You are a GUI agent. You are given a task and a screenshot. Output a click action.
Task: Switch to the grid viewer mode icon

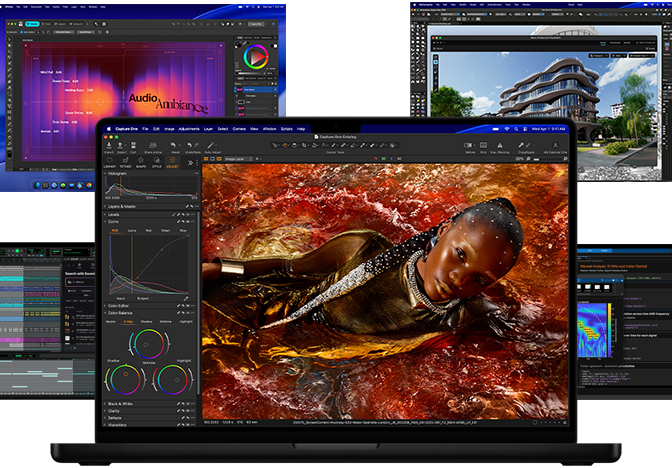pyautogui.click(x=206, y=159)
